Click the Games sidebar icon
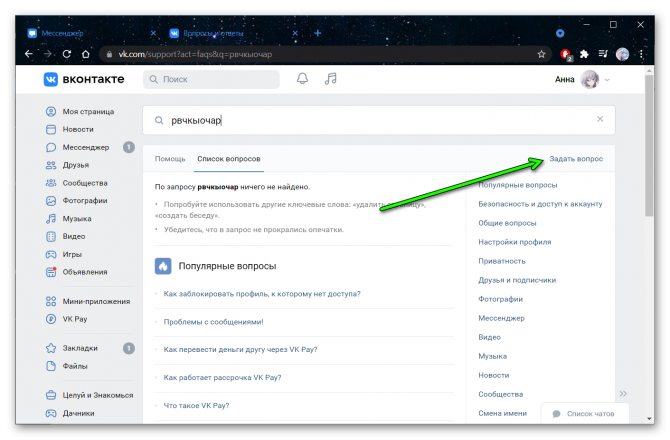The image size is (670, 440). pyautogui.click(x=51, y=254)
